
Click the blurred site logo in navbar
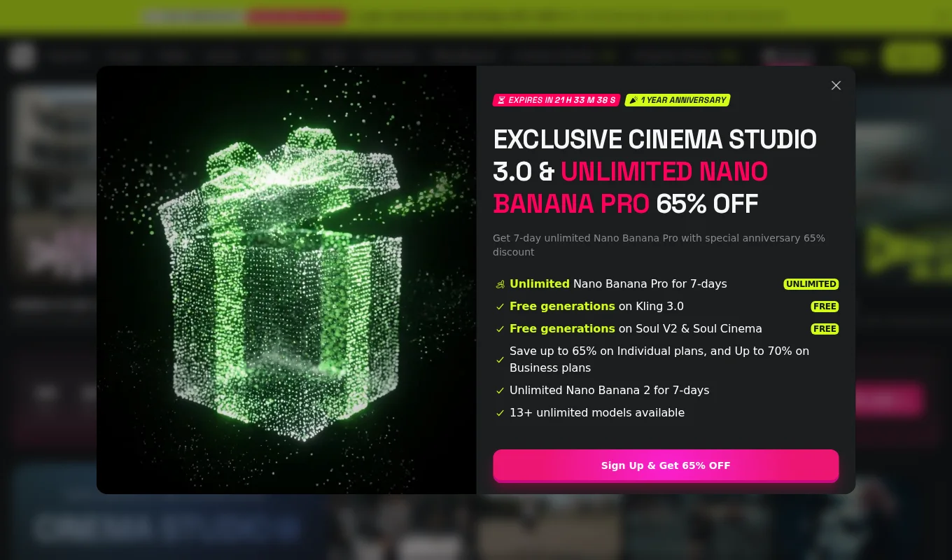coord(22,56)
